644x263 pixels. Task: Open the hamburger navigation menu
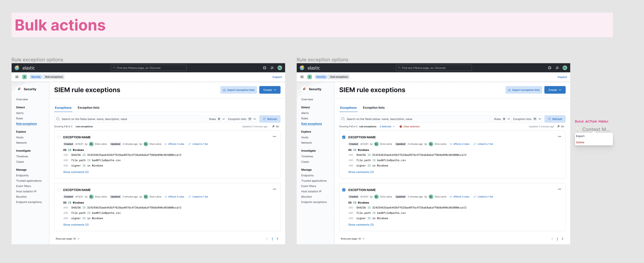click(x=17, y=77)
